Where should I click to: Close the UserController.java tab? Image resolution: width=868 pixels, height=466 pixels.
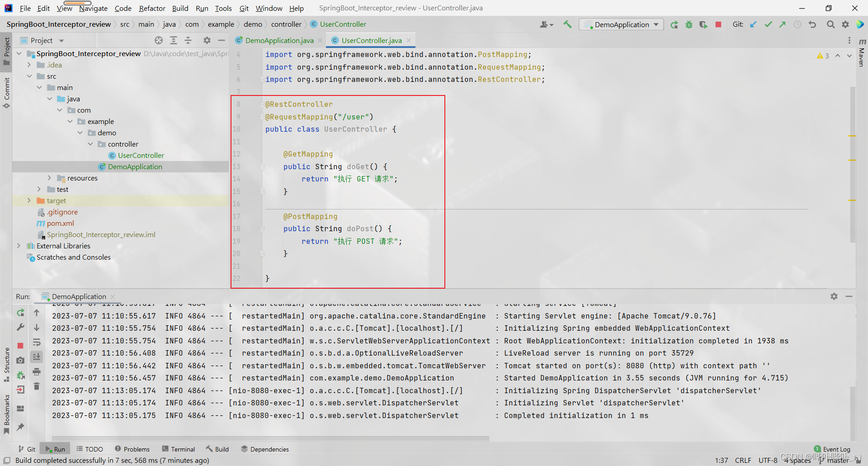click(409, 40)
